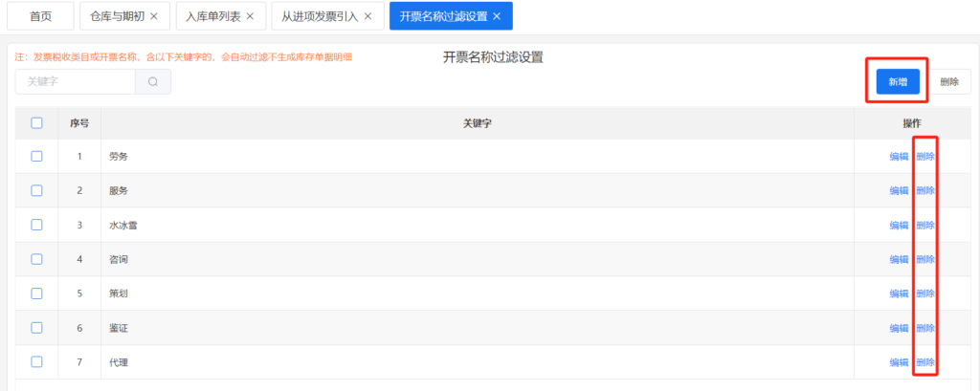Click the blue 新增 button
The width and height of the screenshot is (980, 391).
point(898,82)
